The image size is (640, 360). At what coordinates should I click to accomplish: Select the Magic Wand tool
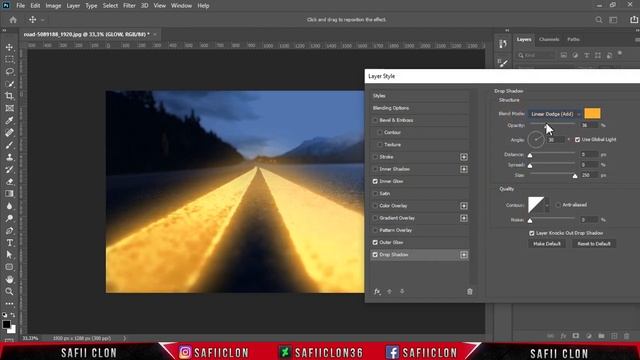tap(9, 84)
